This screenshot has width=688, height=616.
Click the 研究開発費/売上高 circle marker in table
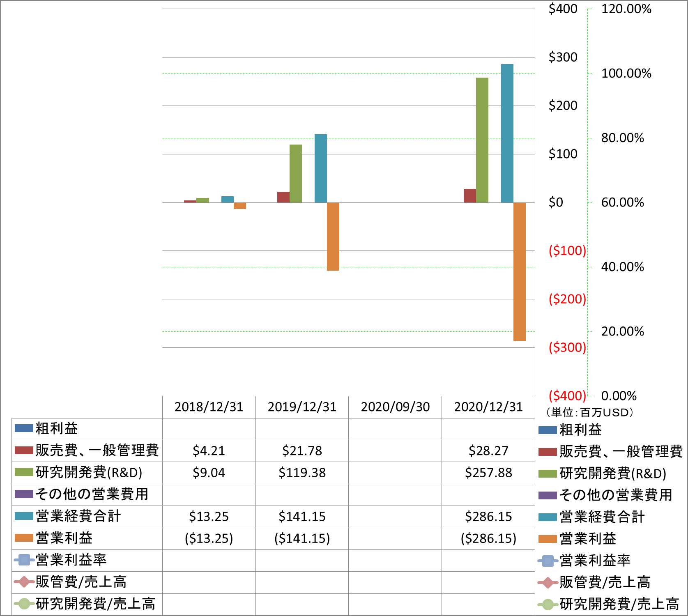(x=24, y=604)
